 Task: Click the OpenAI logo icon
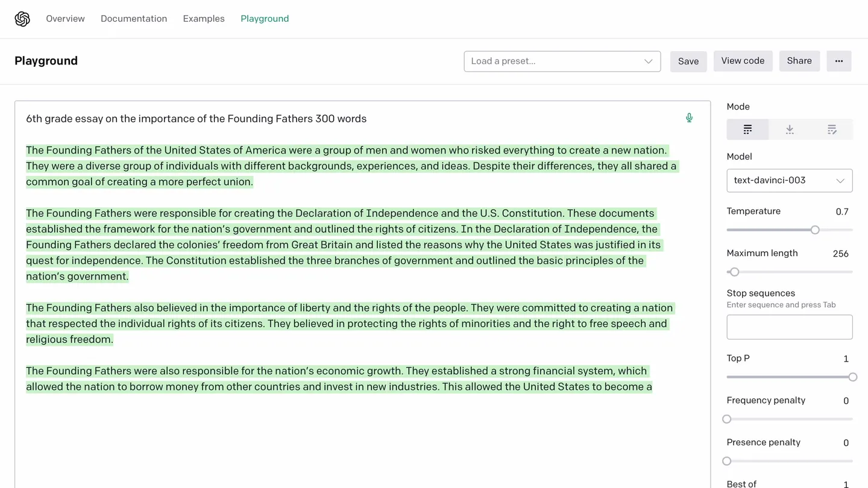click(x=22, y=19)
